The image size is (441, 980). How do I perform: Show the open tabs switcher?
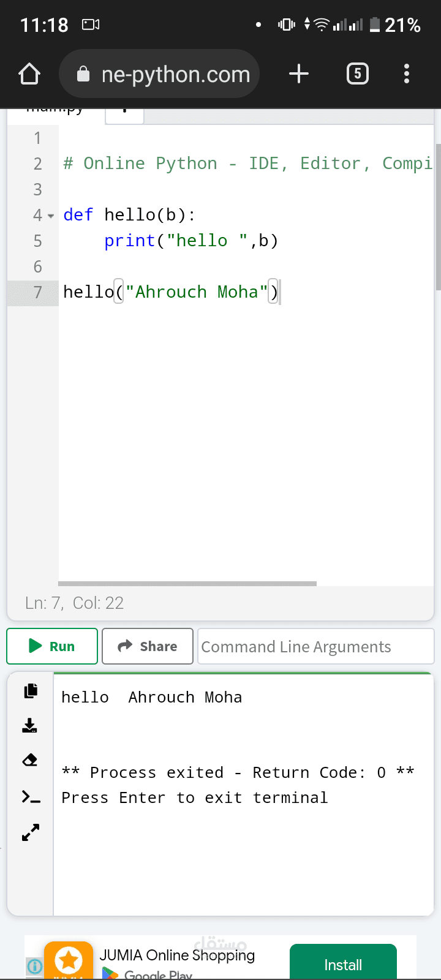point(358,74)
